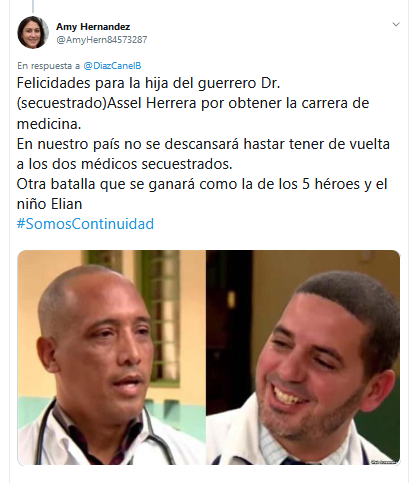
Task: Open the @AmyHern84573287 handle link
Action: coord(102,40)
